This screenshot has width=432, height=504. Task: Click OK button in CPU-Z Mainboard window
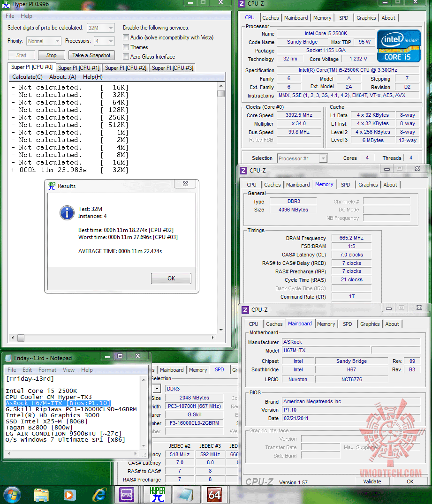[410, 481]
